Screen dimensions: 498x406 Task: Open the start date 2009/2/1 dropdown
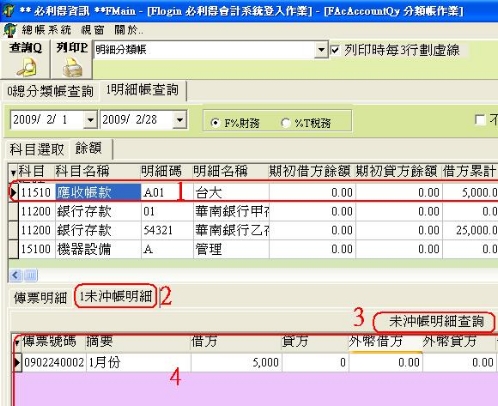coord(90,120)
